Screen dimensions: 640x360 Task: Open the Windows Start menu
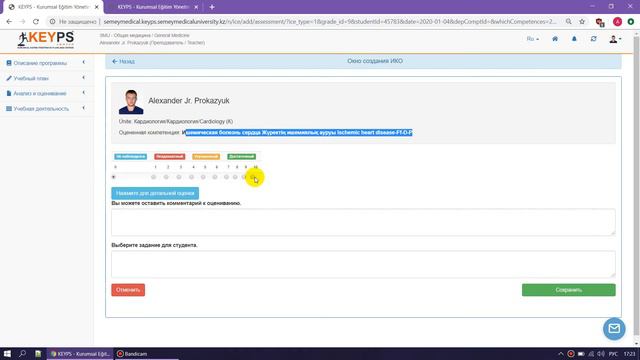coord(7,353)
